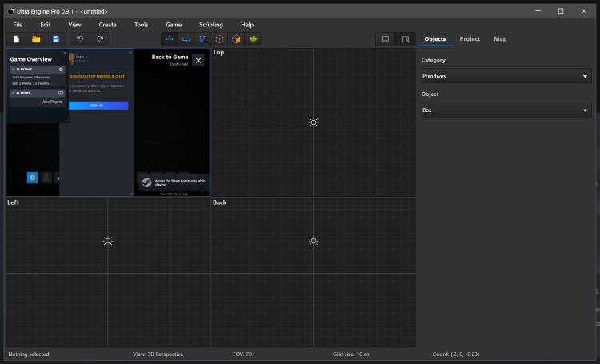Open the Object dropdown showing Box

click(506, 110)
